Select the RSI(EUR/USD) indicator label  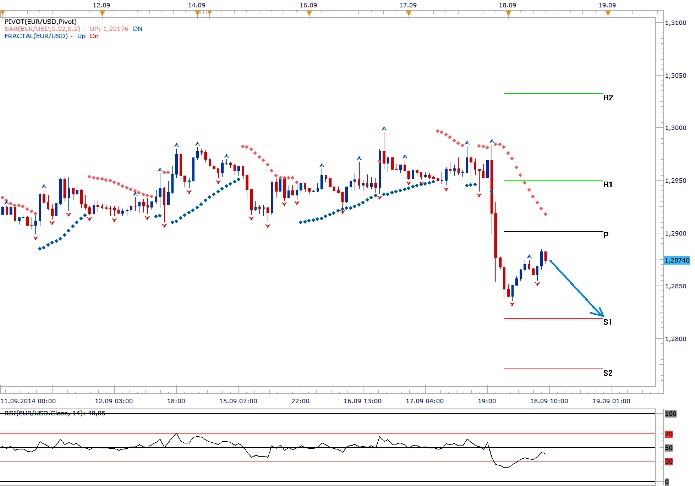(40, 412)
